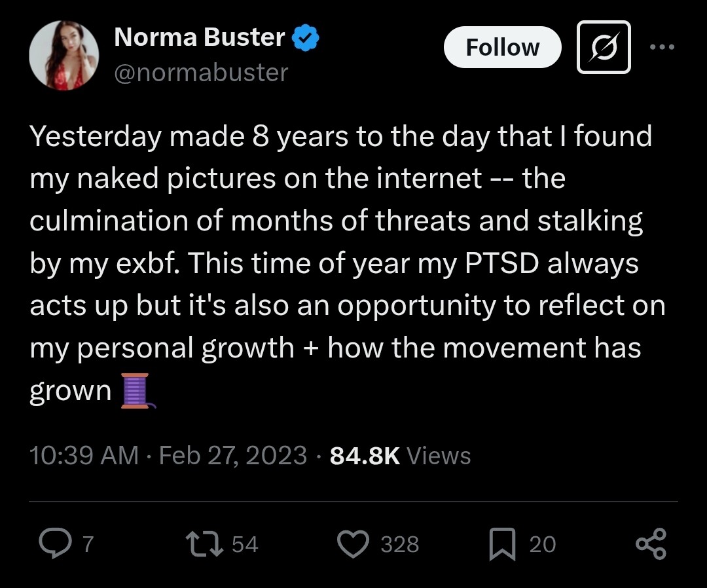
Task: Follow Norma Buster
Action: [502, 47]
